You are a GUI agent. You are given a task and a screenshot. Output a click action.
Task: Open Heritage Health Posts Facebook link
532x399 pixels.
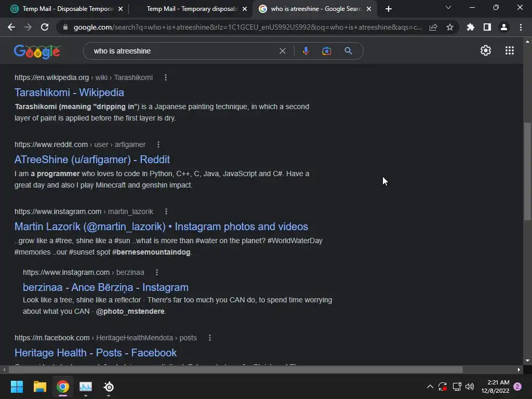[x=96, y=353]
